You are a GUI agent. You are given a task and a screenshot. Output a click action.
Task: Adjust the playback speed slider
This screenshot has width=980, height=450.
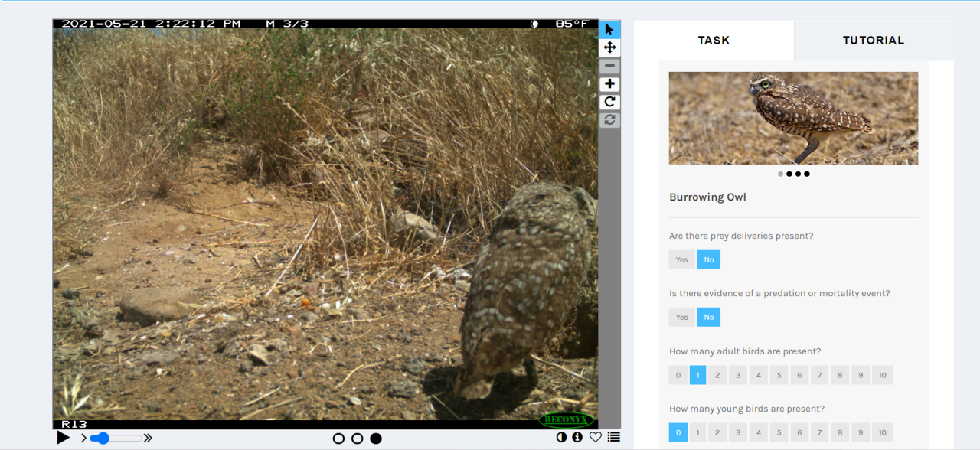(x=116, y=438)
